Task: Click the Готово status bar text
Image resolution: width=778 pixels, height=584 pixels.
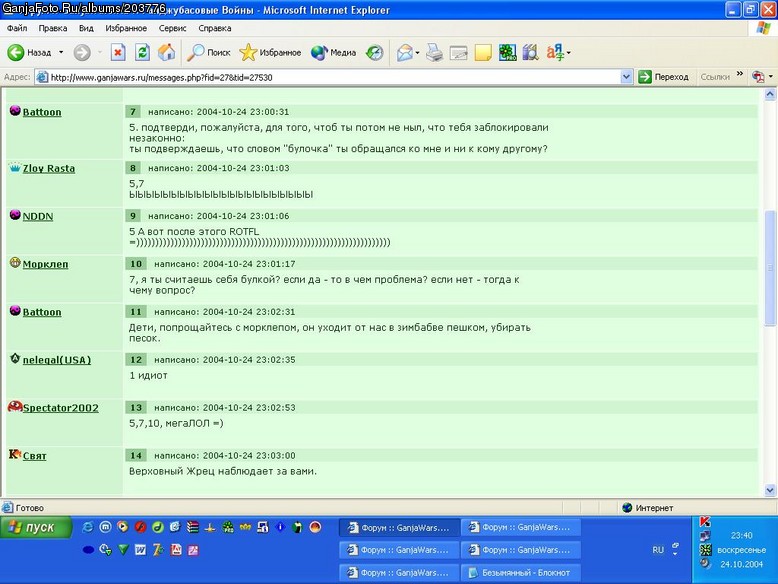Action: [30, 508]
